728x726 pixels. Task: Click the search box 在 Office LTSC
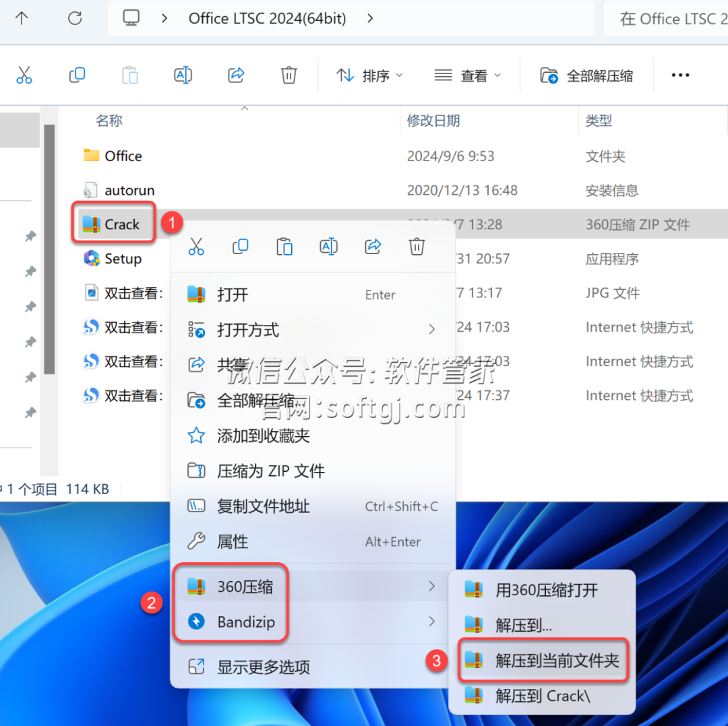click(x=666, y=19)
